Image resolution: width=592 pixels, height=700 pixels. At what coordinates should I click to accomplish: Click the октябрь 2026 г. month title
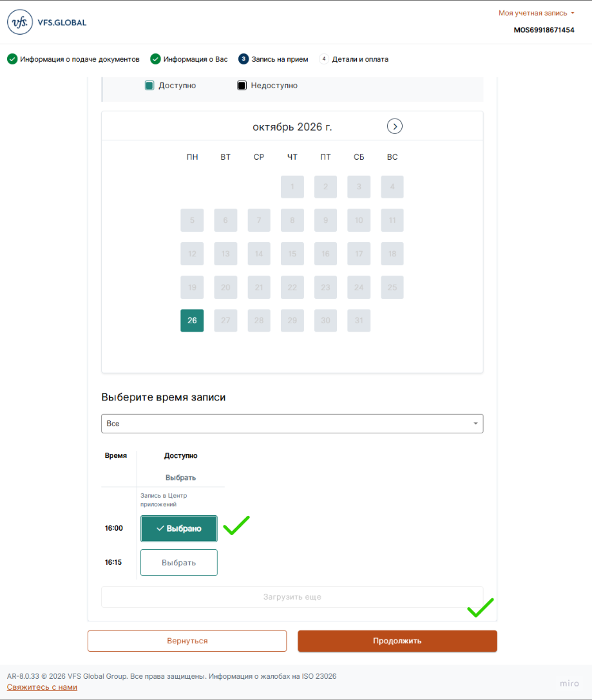[x=292, y=127]
